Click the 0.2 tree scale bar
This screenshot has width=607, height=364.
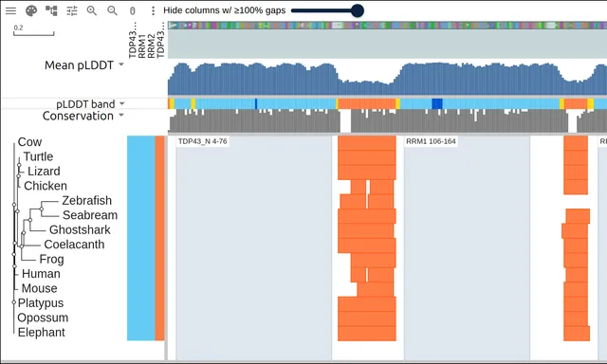click(34, 30)
